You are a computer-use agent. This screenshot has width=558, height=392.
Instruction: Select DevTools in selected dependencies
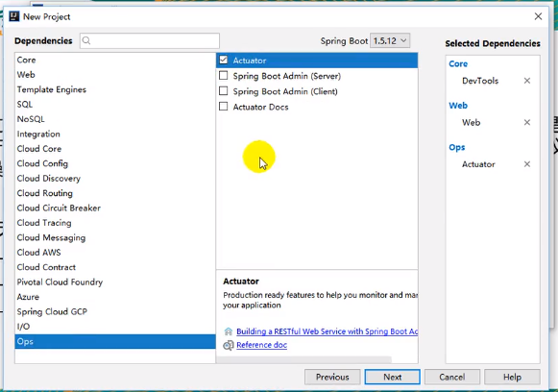point(480,81)
